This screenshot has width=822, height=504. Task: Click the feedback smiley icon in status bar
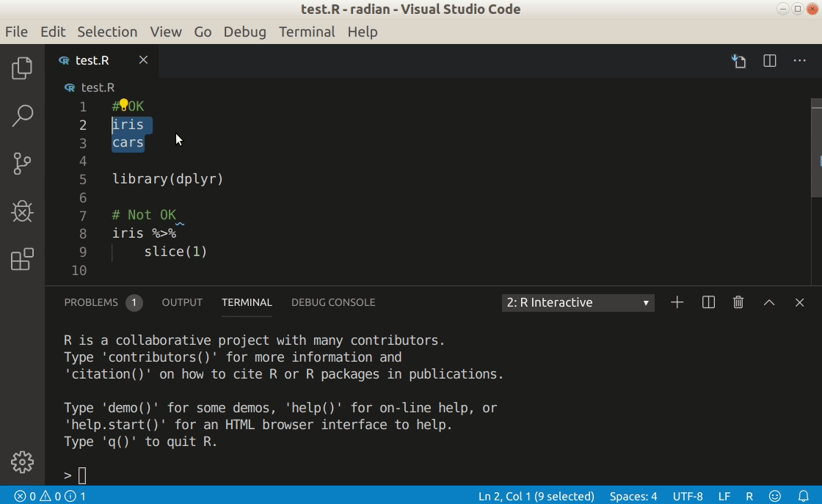click(775, 496)
